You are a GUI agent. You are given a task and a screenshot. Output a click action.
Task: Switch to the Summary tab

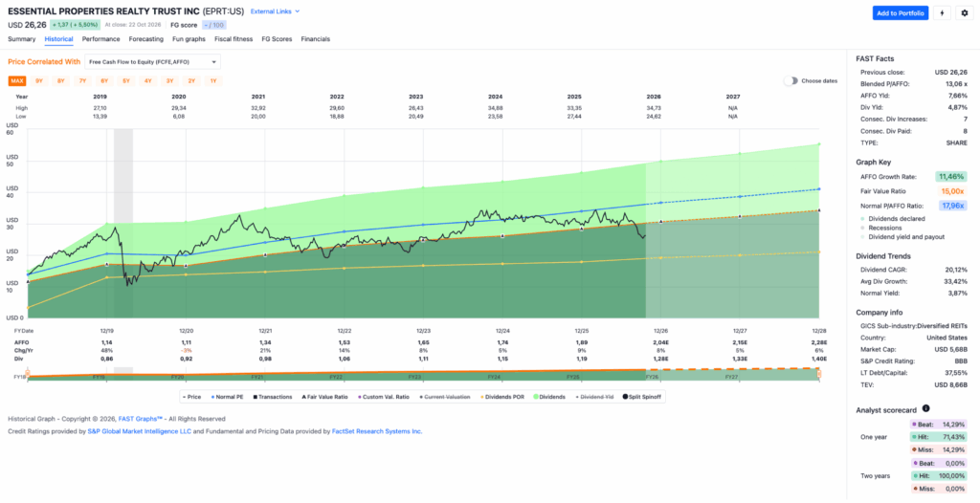(x=21, y=39)
